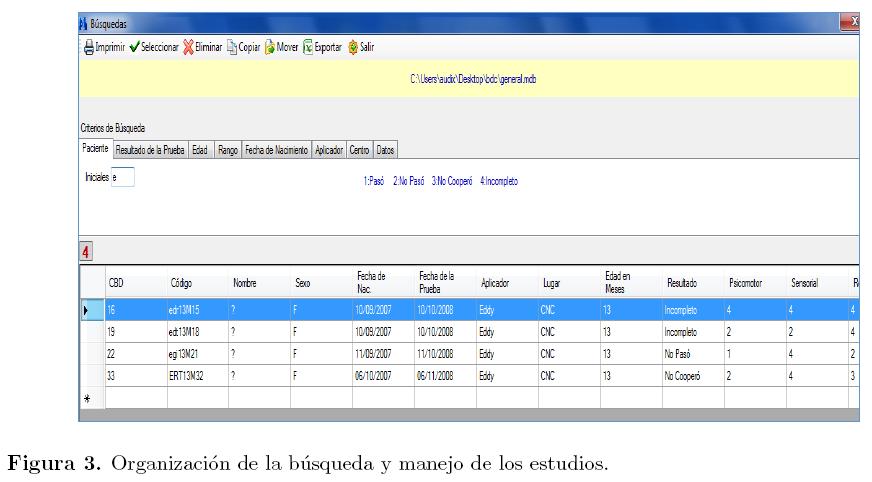Sort by the Resultado column header
The height and width of the screenshot is (482, 872).
pos(682,284)
